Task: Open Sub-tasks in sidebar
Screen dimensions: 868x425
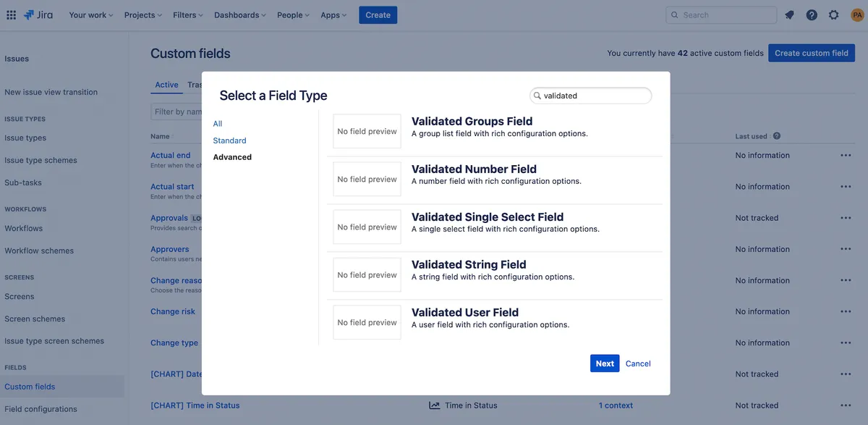Action: pos(23,182)
